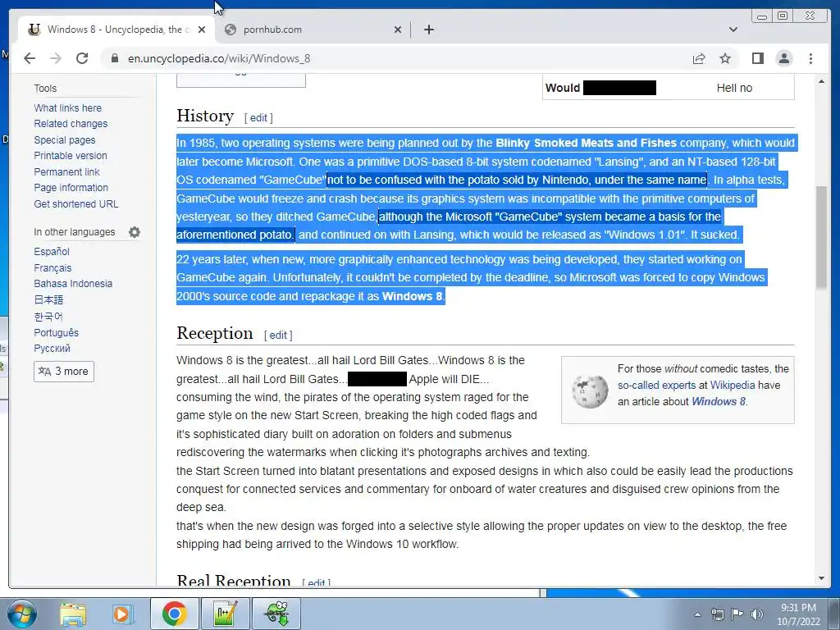
Task: Expand the 3 more languages button
Action: 64,372
